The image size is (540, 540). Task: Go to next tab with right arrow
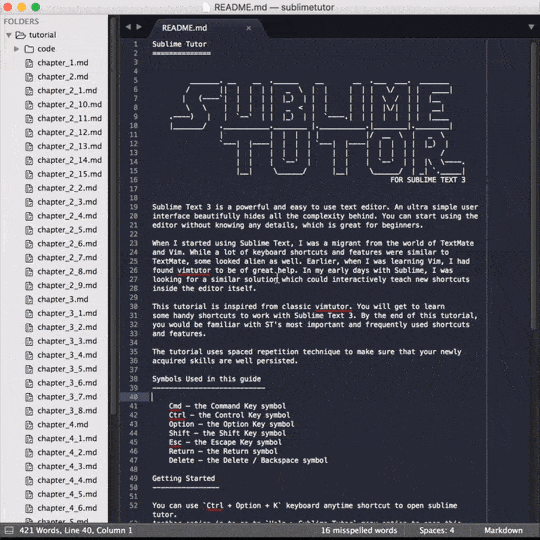click(139, 27)
